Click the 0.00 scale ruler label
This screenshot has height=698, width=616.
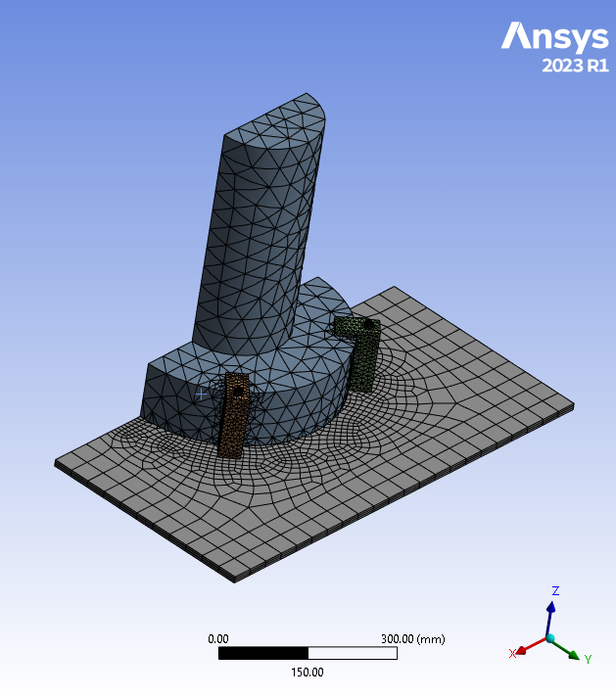(x=218, y=639)
